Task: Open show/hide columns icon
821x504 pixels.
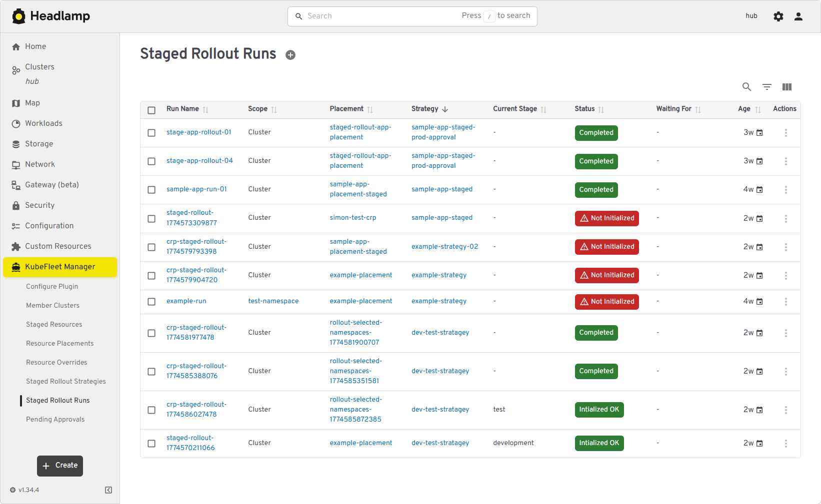Action: point(787,87)
